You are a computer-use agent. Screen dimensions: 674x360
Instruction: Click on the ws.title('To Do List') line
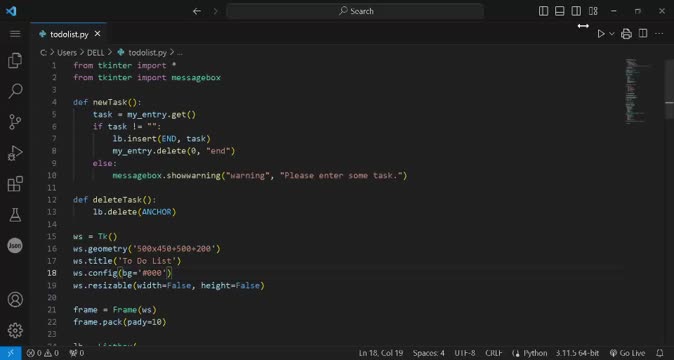click(127, 261)
